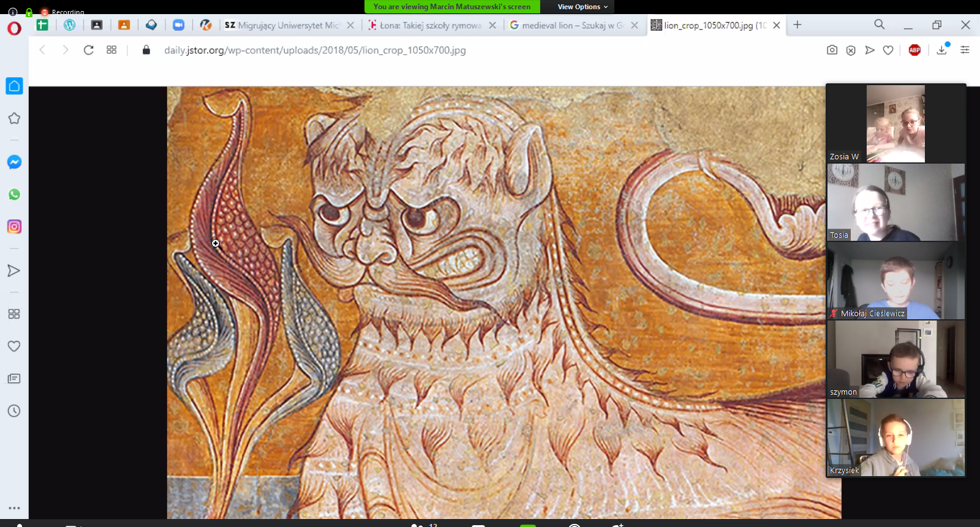Open WhatsApp in the sidebar
The width and height of the screenshot is (980, 527).
(14, 194)
